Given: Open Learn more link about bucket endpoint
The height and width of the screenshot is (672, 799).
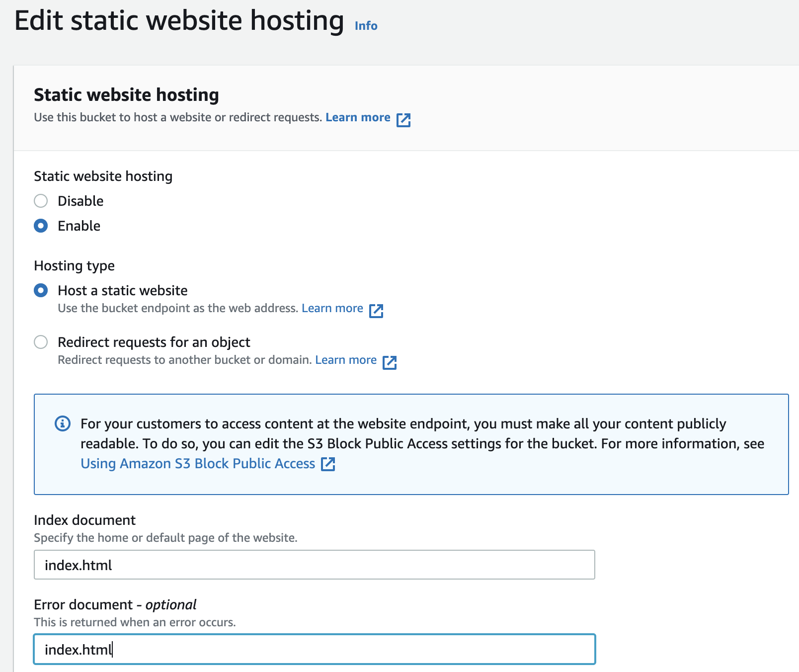Looking at the screenshot, I should [x=332, y=308].
